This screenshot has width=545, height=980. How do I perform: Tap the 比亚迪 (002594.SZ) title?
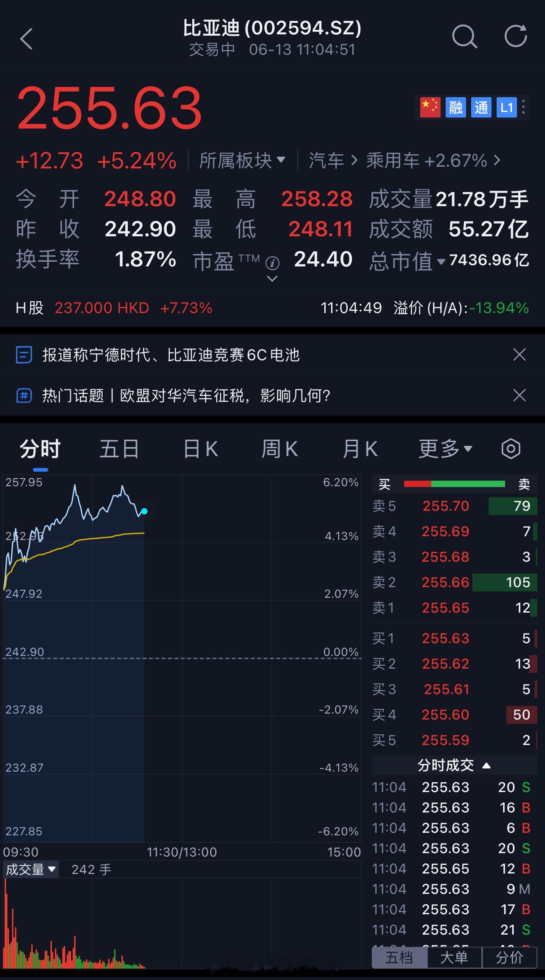click(272, 28)
